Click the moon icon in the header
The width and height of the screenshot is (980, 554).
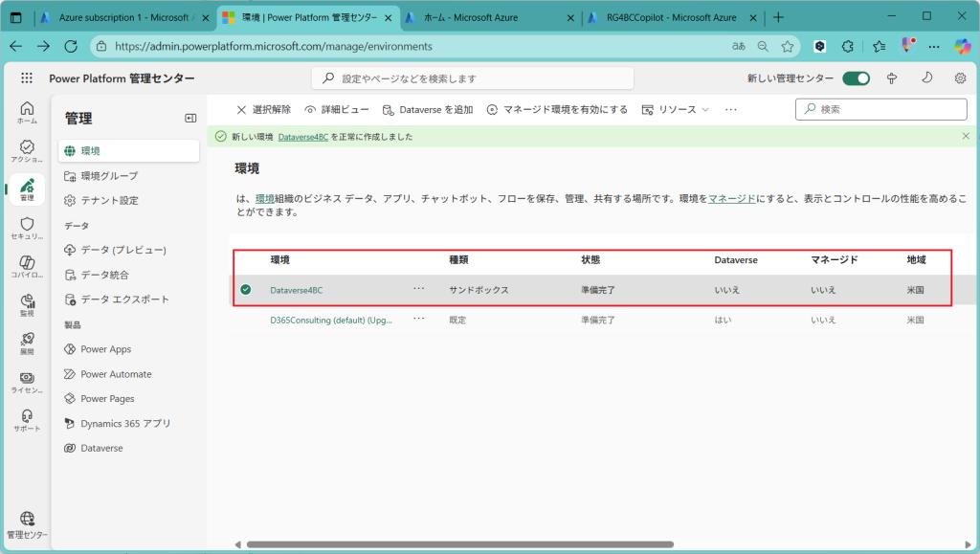(926, 78)
